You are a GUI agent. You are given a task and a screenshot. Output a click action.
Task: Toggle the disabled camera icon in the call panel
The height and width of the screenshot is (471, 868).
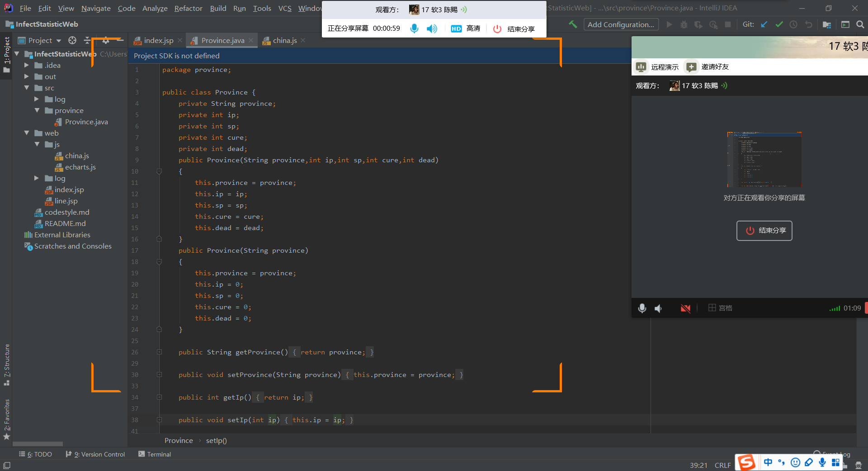[685, 308]
